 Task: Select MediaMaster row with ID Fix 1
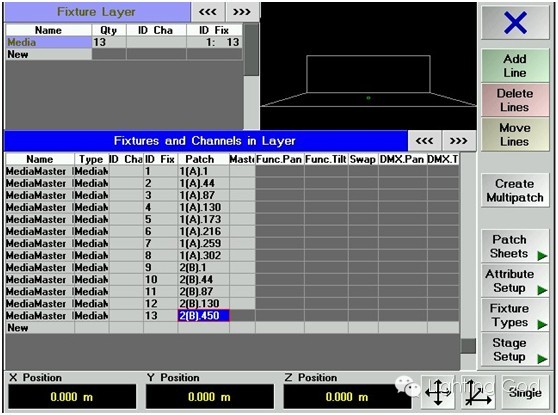[x=232, y=172]
